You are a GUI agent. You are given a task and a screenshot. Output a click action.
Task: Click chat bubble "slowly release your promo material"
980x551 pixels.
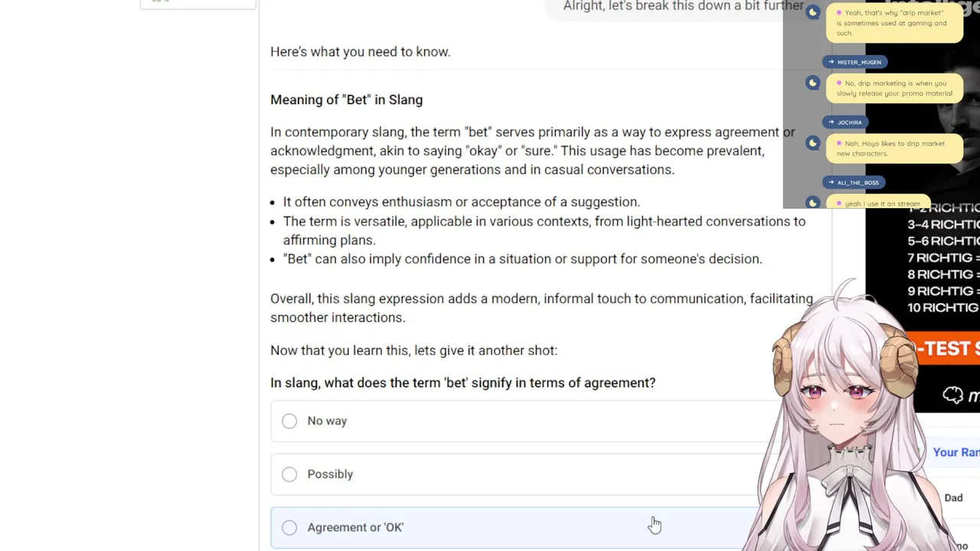pos(894,88)
